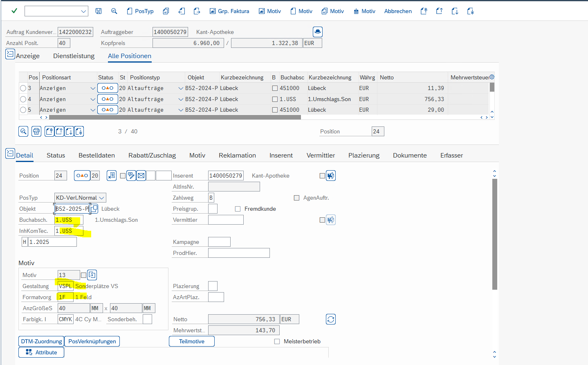The width and height of the screenshot is (588, 365).
Task: Open the Reklamation tab
Action: (237, 155)
